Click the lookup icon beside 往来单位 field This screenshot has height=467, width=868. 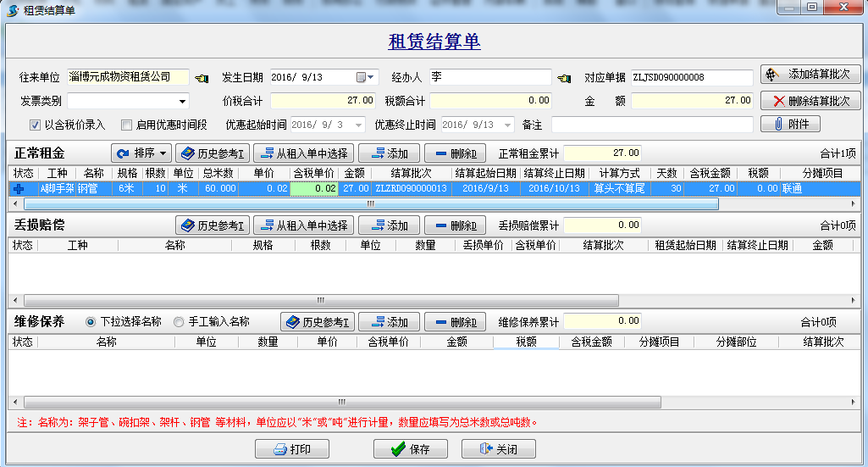(x=202, y=78)
